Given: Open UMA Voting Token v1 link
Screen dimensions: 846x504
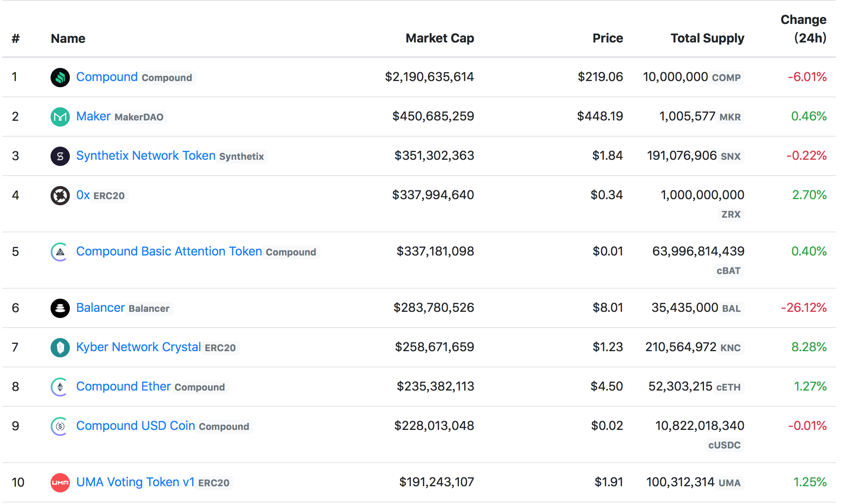Looking at the screenshot, I should tap(135, 482).
